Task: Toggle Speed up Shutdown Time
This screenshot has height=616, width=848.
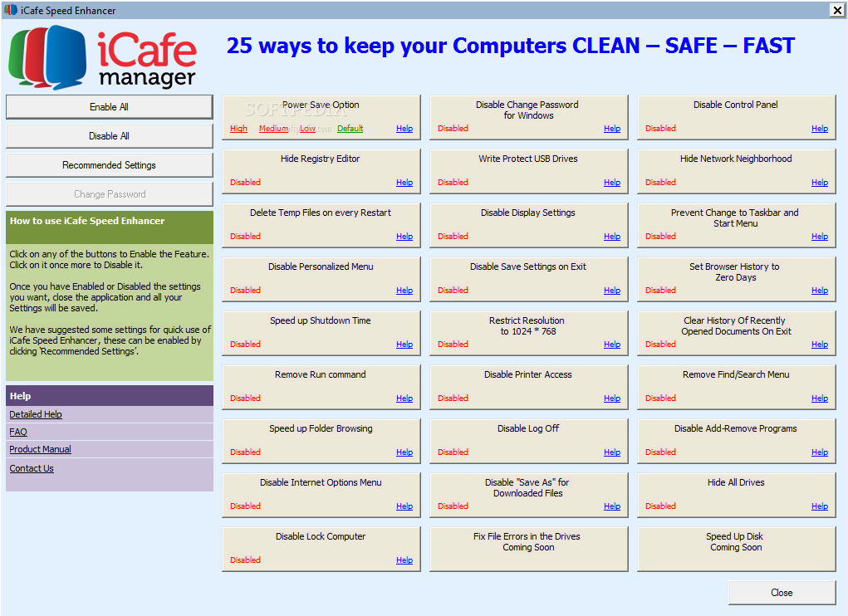Action: point(321,334)
